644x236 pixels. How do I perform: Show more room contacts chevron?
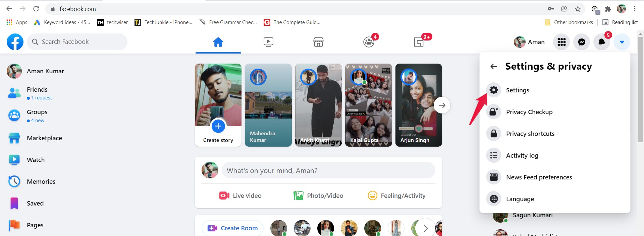click(x=426, y=228)
